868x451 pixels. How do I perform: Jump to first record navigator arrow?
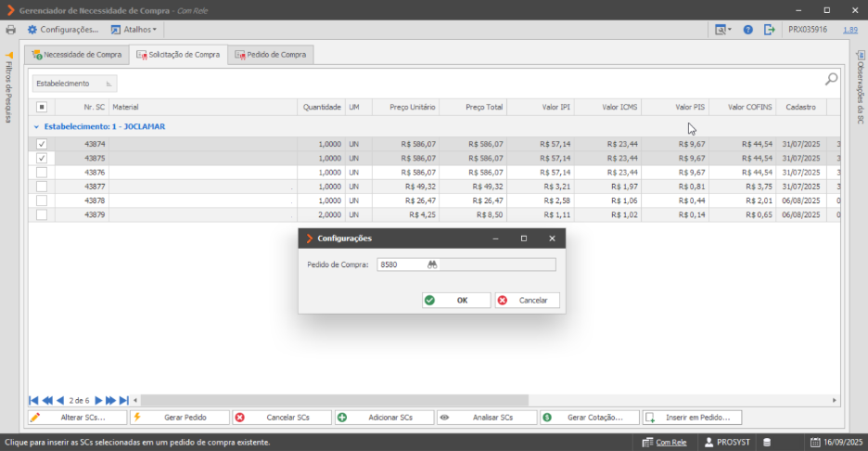33,400
